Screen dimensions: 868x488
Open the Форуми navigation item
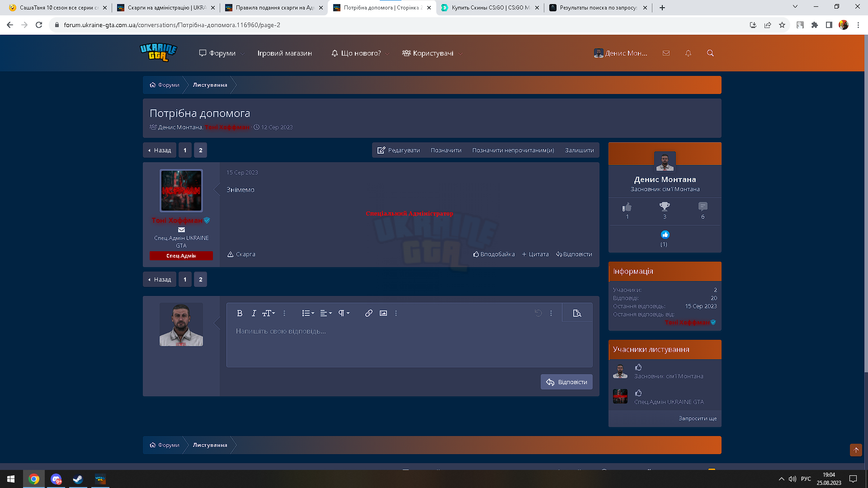pos(217,53)
